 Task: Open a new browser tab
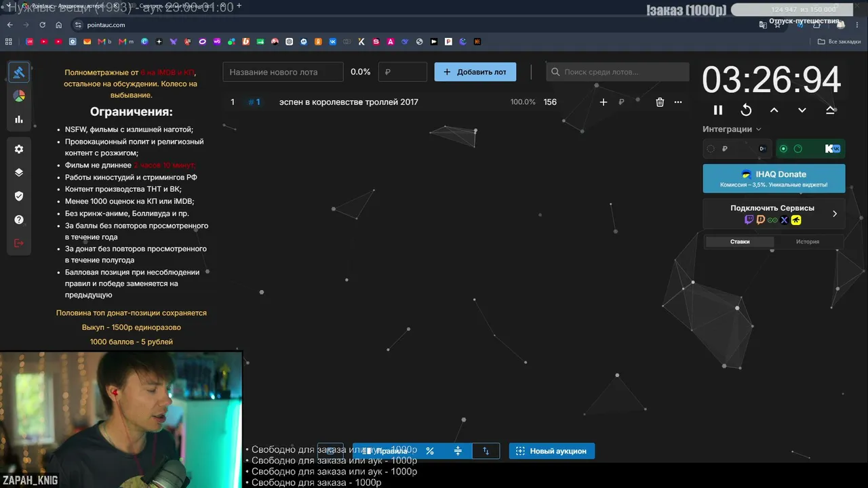click(239, 5)
